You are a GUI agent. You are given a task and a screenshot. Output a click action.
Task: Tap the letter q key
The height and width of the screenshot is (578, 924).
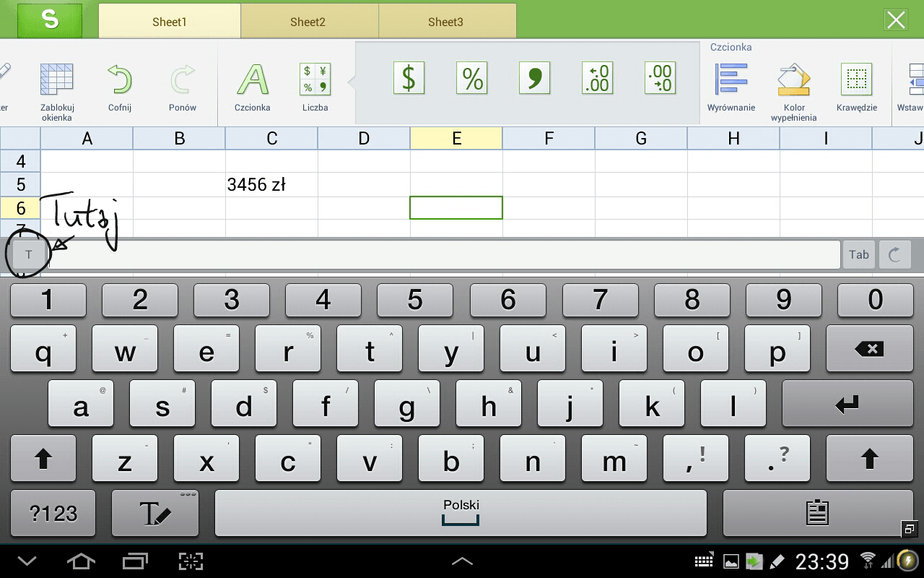point(43,349)
